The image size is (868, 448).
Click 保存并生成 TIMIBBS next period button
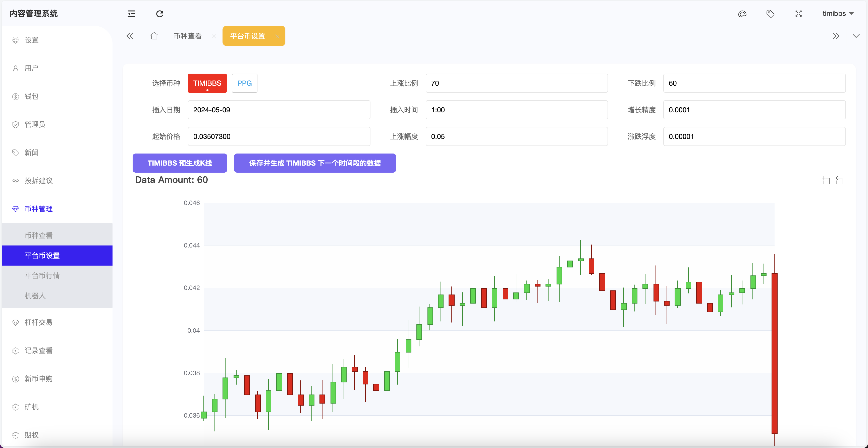pos(315,163)
